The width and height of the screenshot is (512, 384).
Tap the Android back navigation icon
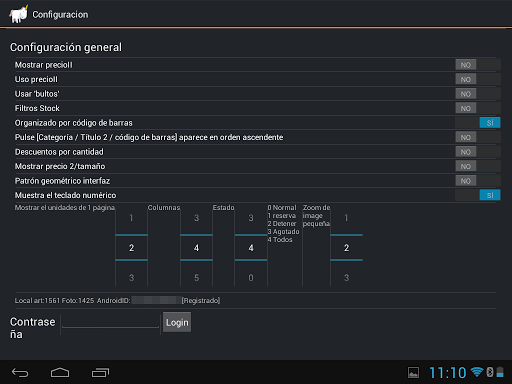20,372
